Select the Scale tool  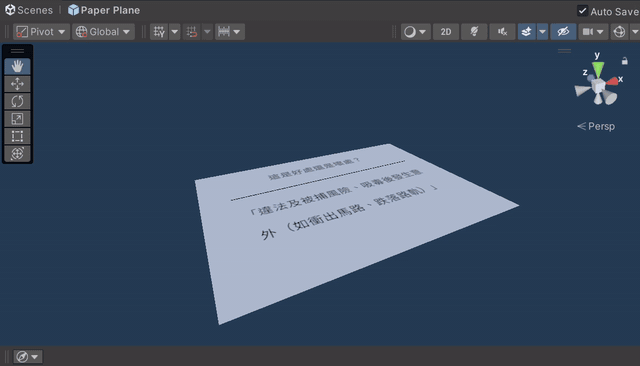17,119
